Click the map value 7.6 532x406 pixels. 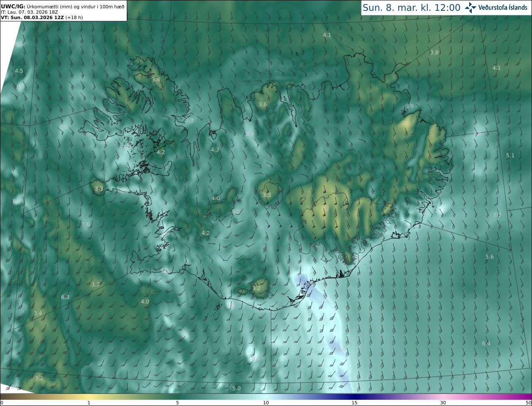click(x=86, y=224)
